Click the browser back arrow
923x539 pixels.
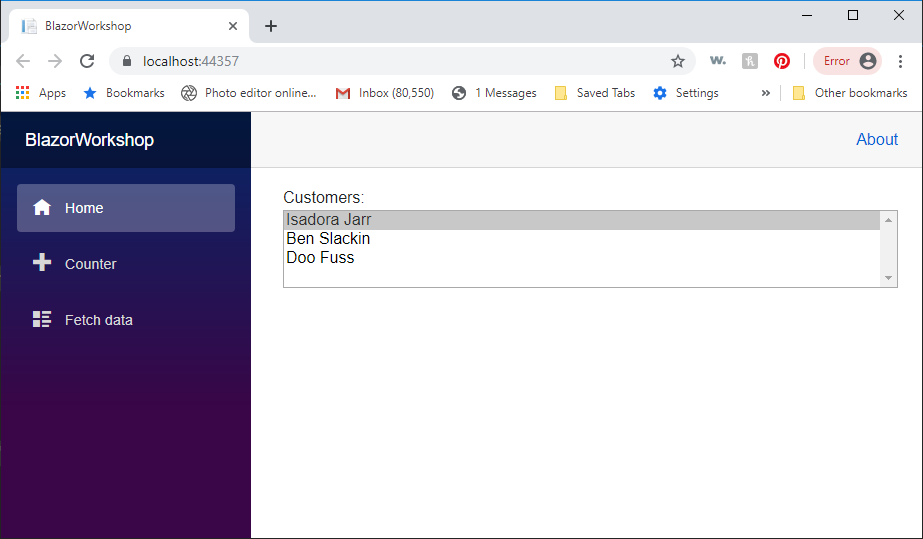click(x=23, y=61)
